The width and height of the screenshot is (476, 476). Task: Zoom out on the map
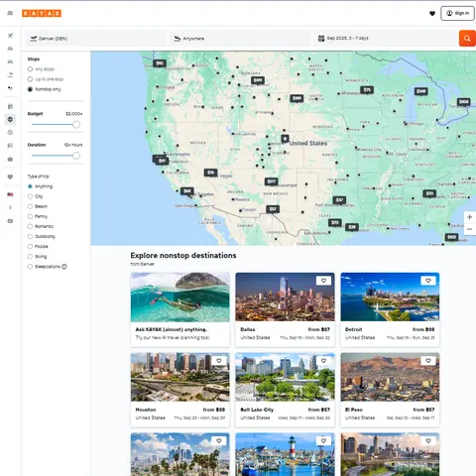(469, 229)
